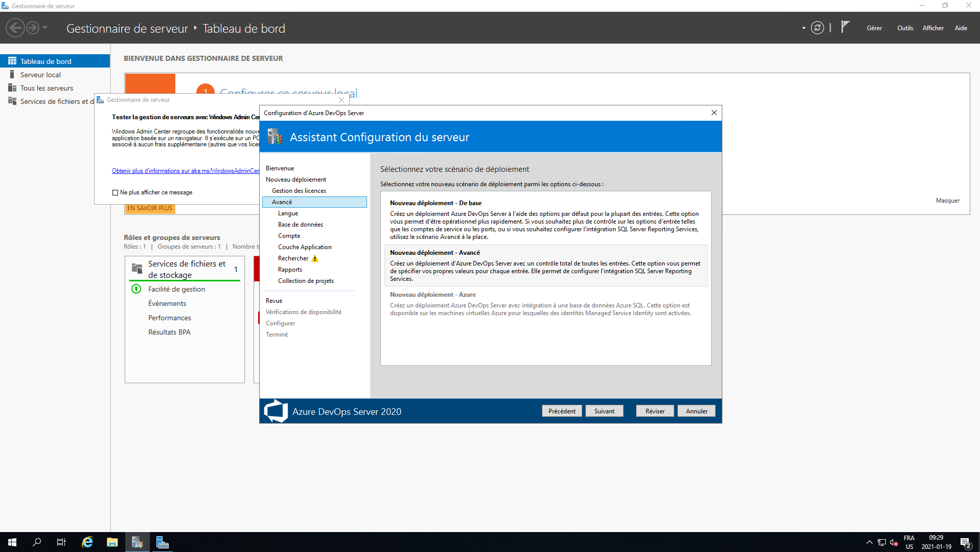This screenshot has height=552, width=980.
Task: Open the Windows Admin Center info link
Action: (185, 171)
